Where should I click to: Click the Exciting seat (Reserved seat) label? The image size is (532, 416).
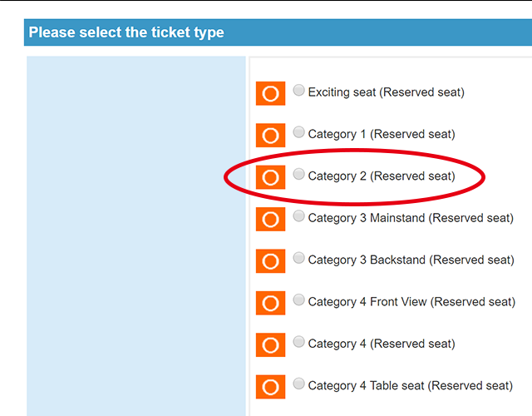(386, 92)
